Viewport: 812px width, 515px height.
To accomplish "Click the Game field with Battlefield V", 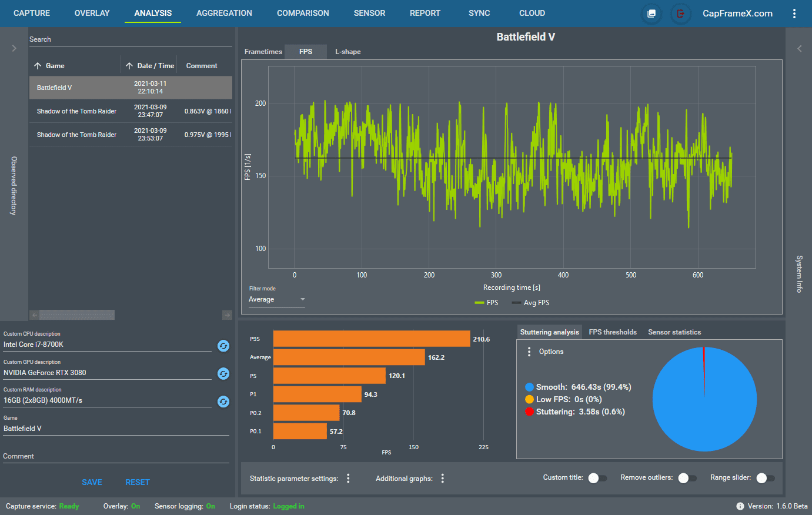I will click(116, 429).
